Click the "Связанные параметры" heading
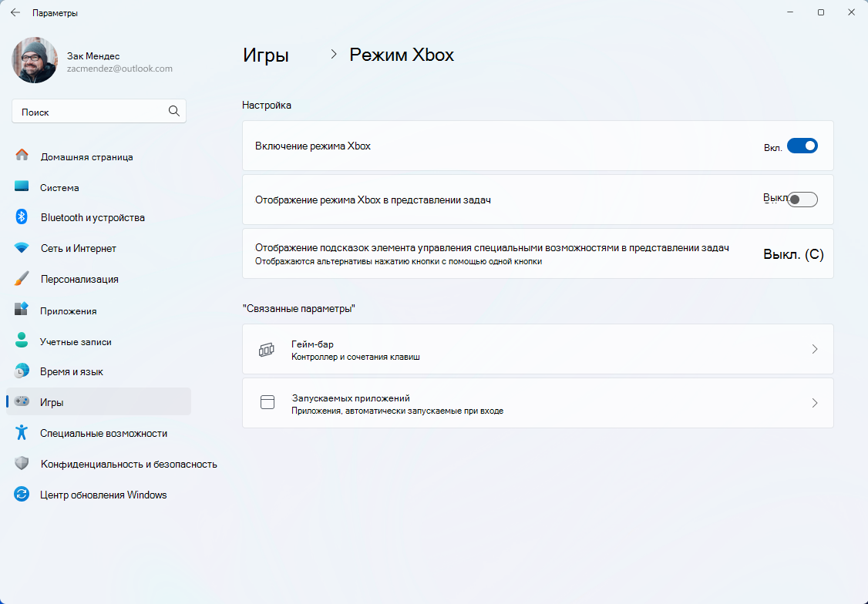The image size is (868, 604). [x=298, y=308]
